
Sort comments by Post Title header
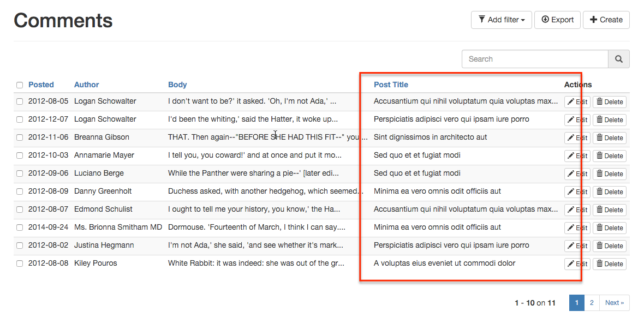click(391, 85)
